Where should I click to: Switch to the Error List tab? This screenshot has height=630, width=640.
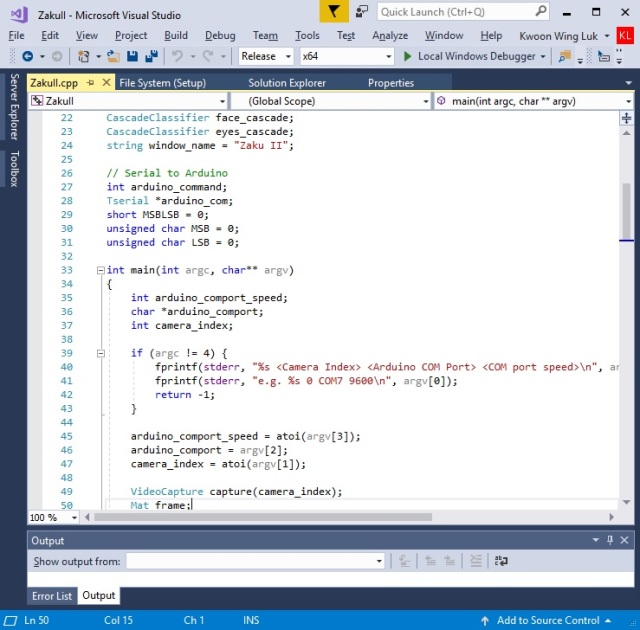52,596
